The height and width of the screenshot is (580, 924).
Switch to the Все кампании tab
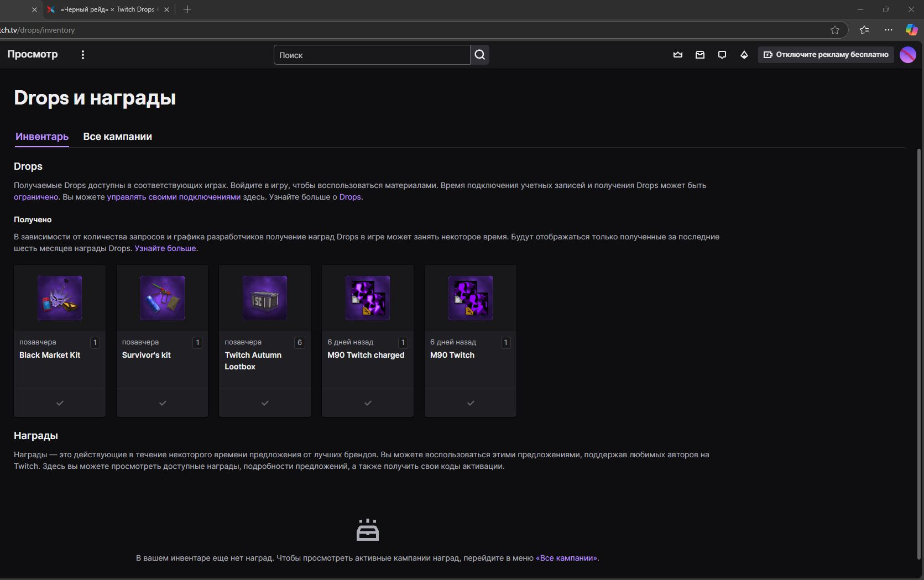[117, 137]
